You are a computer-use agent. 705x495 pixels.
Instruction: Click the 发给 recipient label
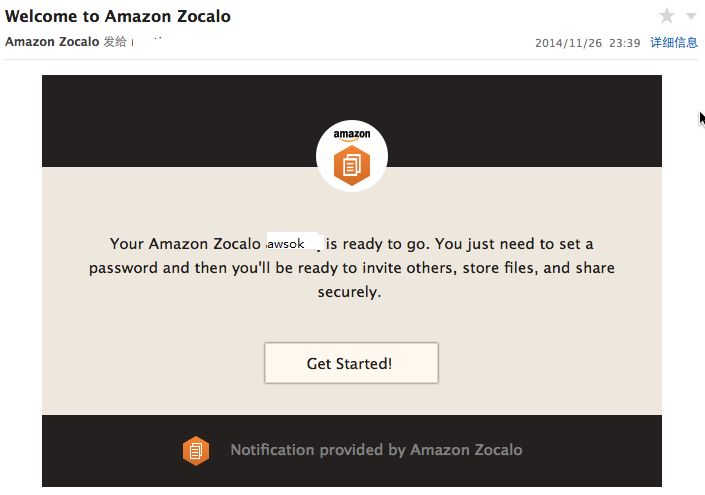coord(115,41)
